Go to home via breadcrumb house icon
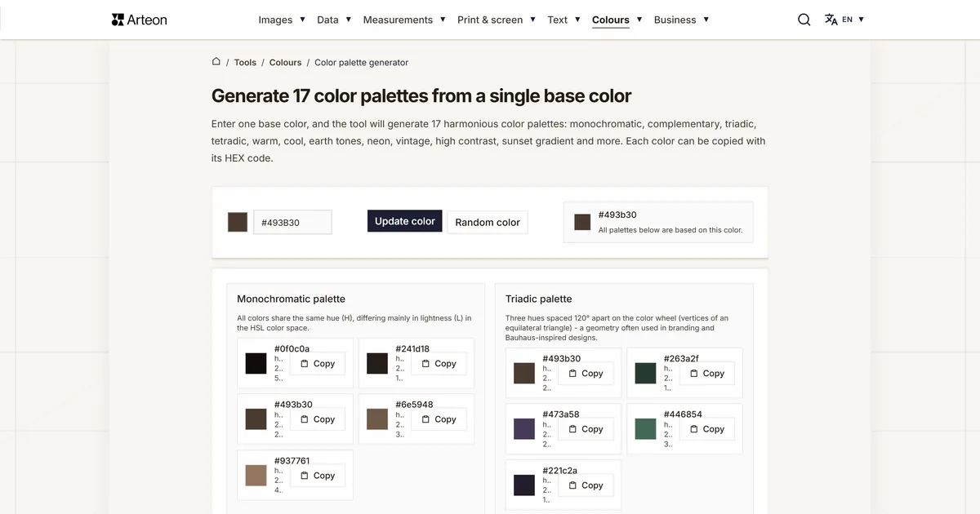The image size is (980, 514). 216,61
